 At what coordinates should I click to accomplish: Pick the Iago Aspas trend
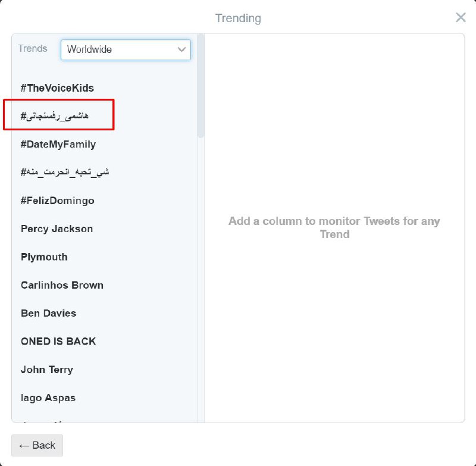tap(48, 398)
